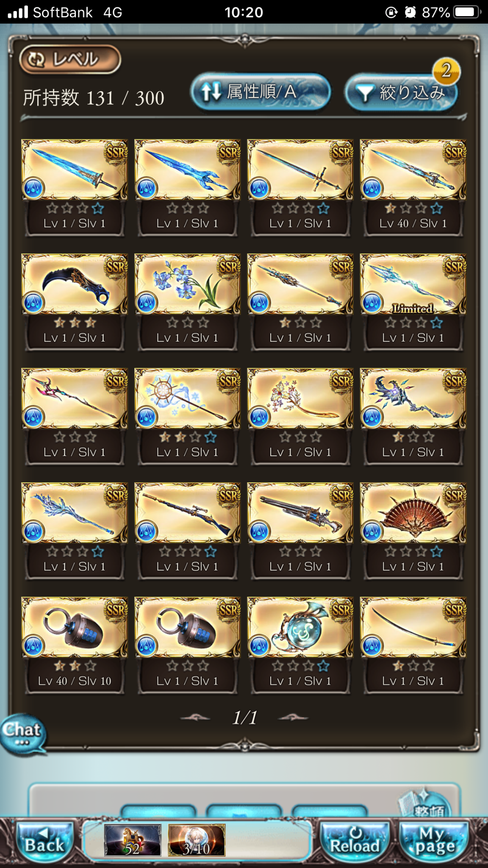The width and height of the screenshot is (488, 868).
Task: Select the crystal orb harp weapon
Action: coord(300,645)
